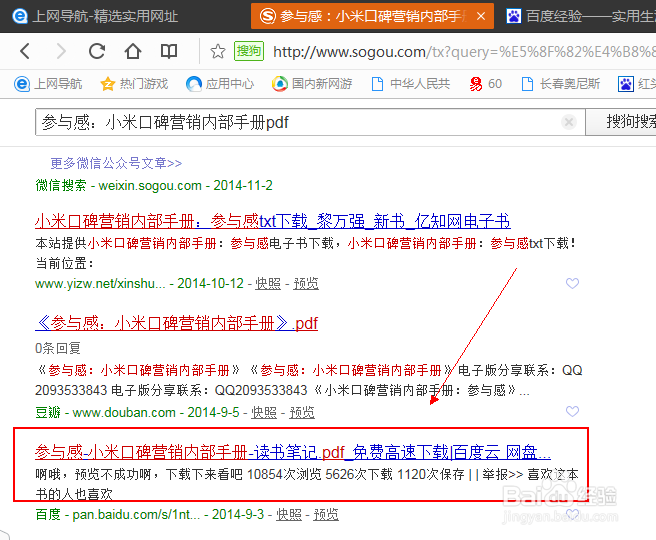Open the 应用中心 bookmark
This screenshot has width=656, height=540.
(220, 84)
